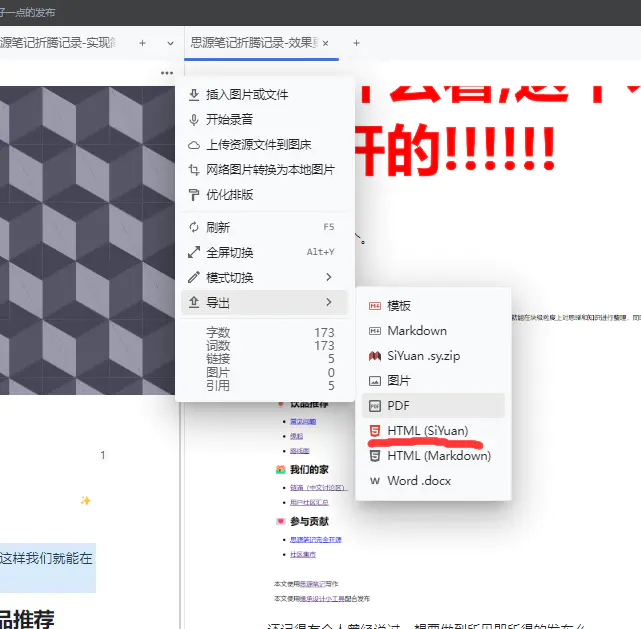Image resolution: width=641 pixels, height=629 pixels.
Task: Click the gray HTML5 icon beside HTML (Markdown)
Action: (x=375, y=456)
